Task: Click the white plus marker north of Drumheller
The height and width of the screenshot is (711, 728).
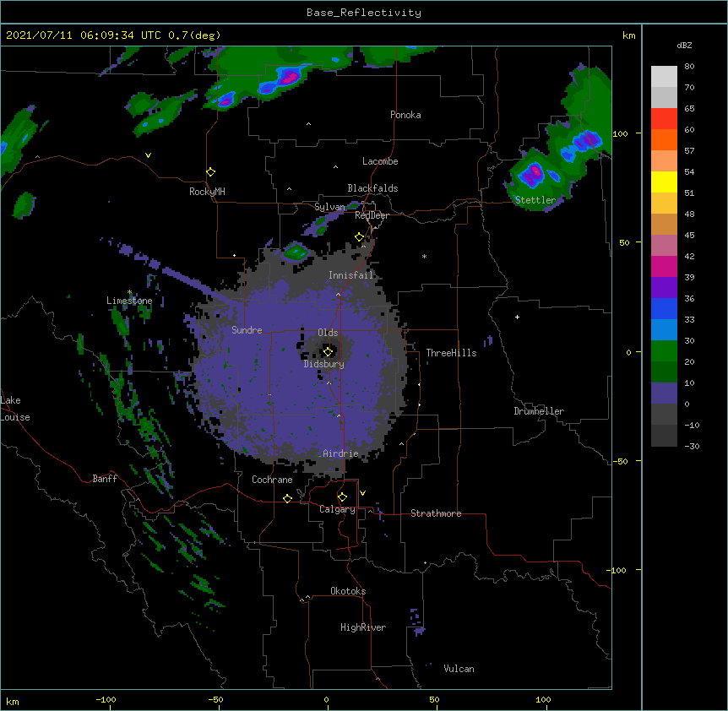Action: [517, 317]
